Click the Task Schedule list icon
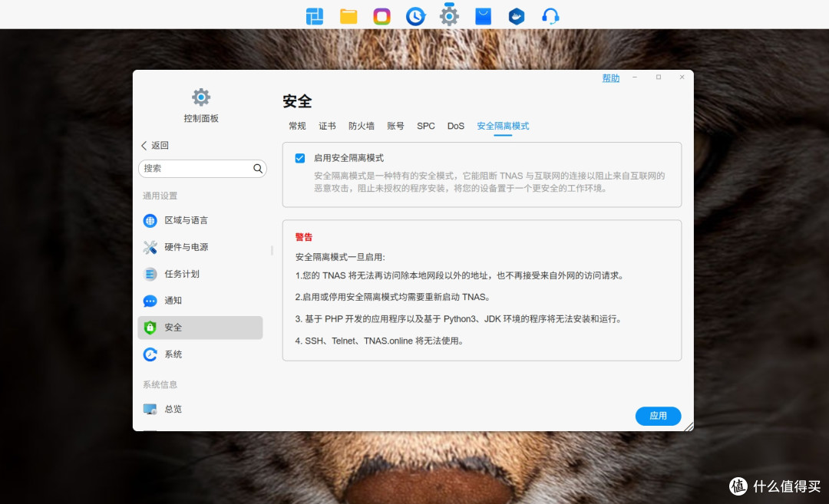829x504 pixels. (x=150, y=274)
